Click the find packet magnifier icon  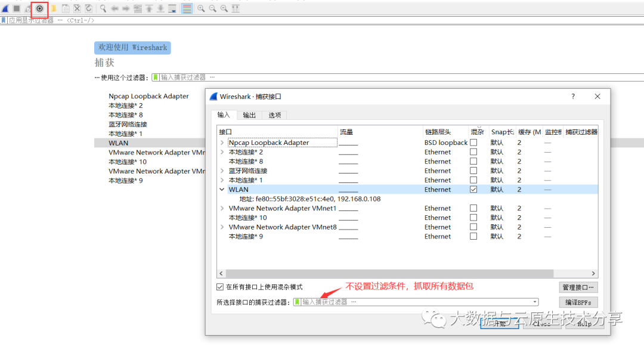point(103,8)
